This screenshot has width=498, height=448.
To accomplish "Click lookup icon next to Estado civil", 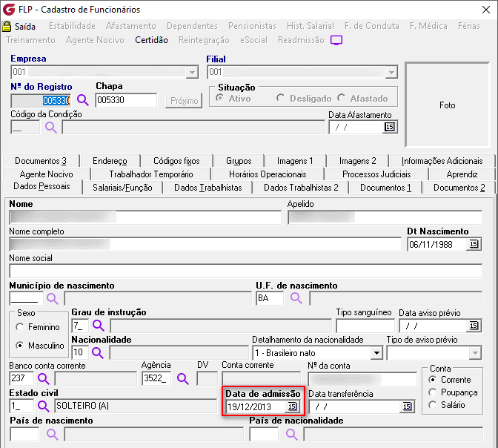I will coord(44,406).
